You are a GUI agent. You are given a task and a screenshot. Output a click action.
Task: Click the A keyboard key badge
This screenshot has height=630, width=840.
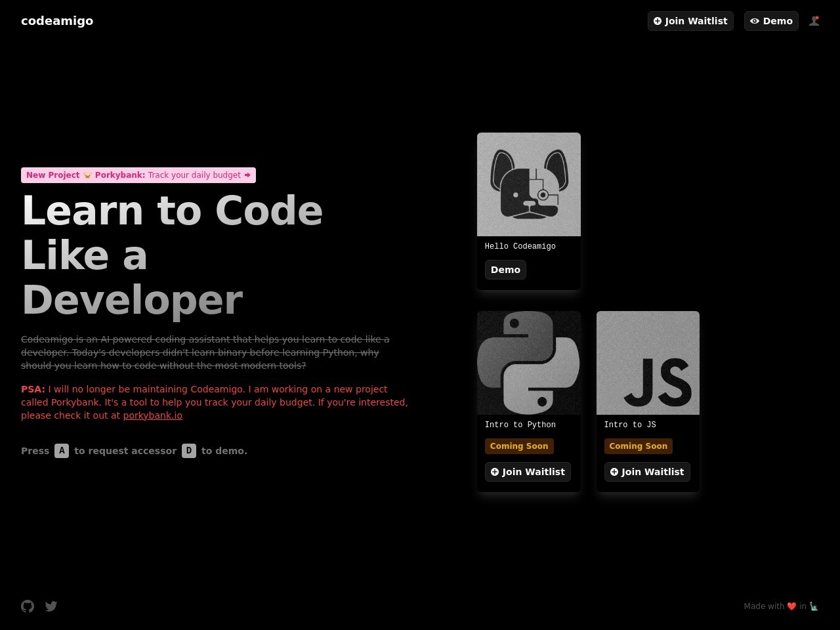[62, 451]
